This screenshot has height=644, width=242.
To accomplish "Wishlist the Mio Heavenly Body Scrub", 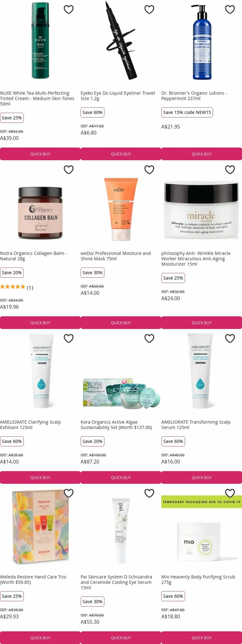I will (x=230, y=493).
